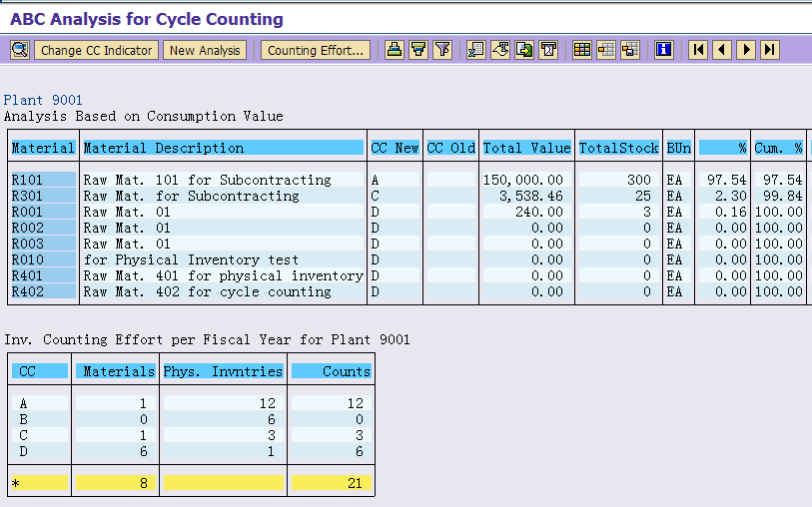Click CC New indicator A for R101

tap(375, 180)
